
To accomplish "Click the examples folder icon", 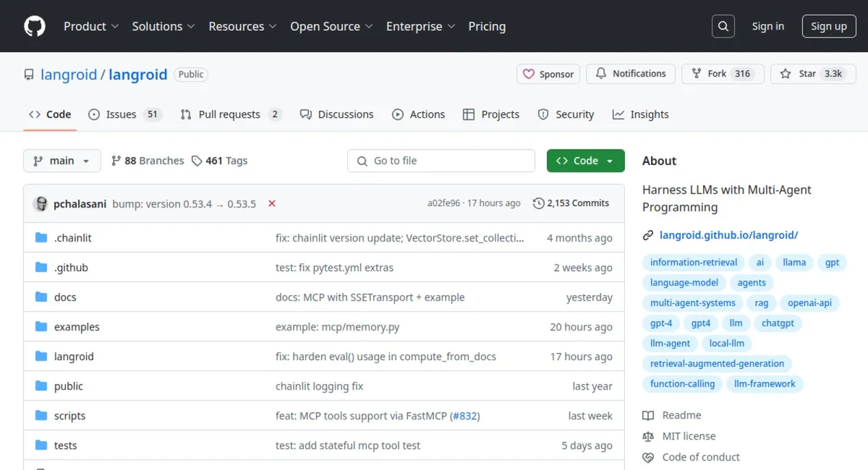I will coord(41,327).
